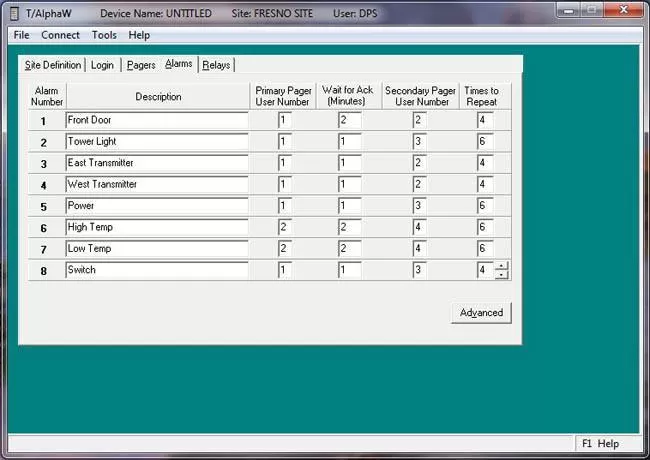The width and height of the screenshot is (650, 460).
Task: Click the Description column header
Action: (x=158, y=97)
